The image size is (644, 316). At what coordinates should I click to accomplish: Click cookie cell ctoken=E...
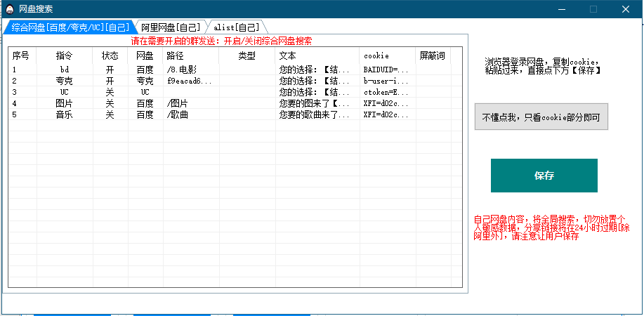[x=388, y=92]
